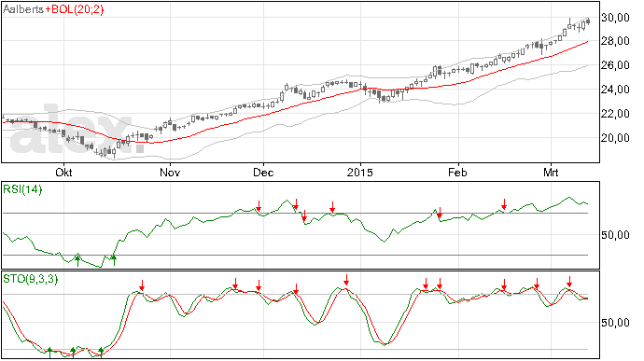Select the Nov month label
644x361 pixels.
click(170, 172)
